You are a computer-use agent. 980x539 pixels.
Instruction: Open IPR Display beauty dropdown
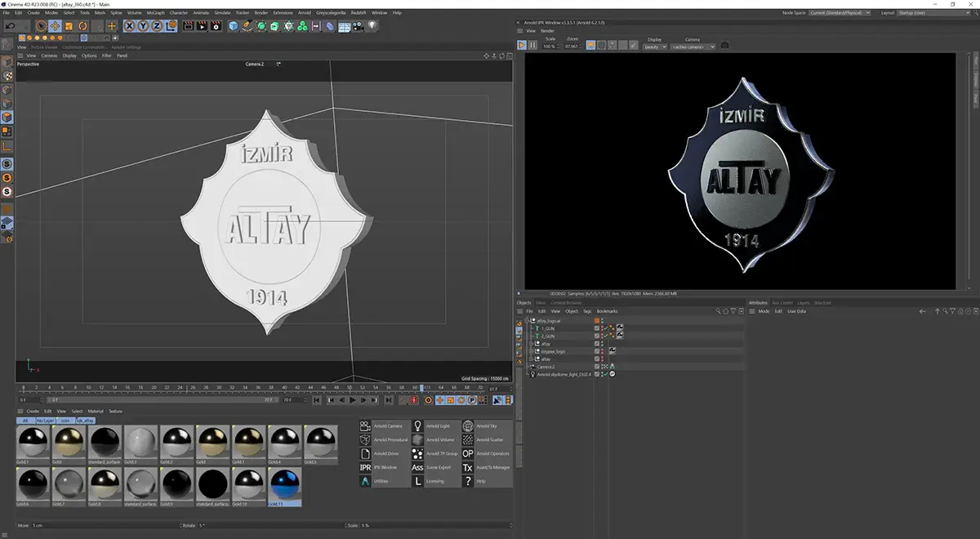click(655, 47)
